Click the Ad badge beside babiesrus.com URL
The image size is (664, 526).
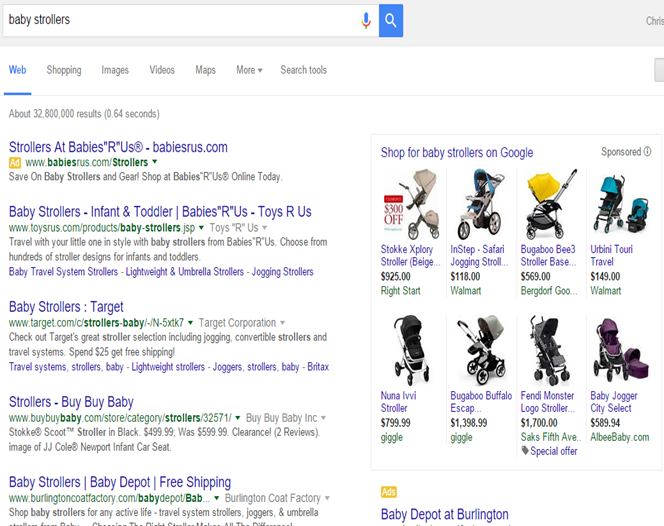click(x=15, y=163)
